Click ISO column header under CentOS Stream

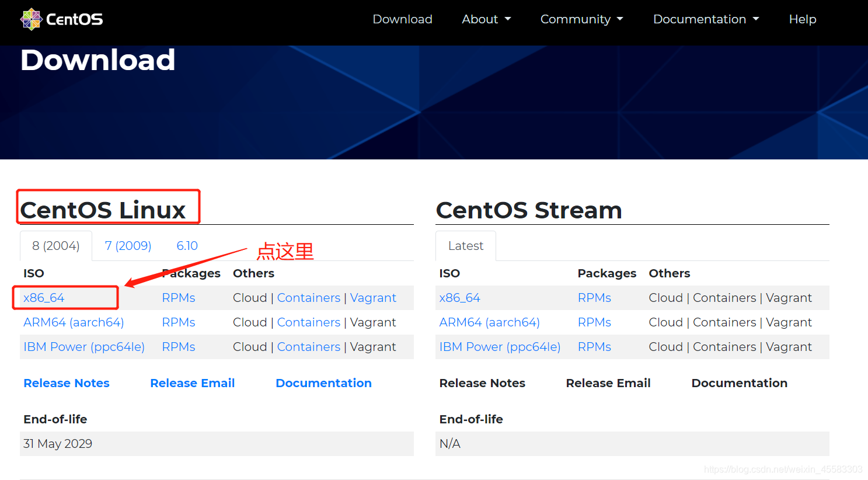(449, 273)
